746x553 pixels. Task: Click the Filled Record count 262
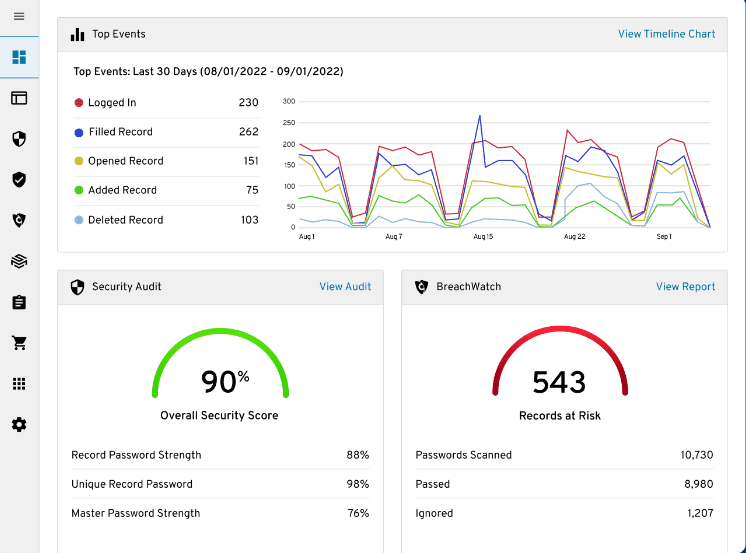pyautogui.click(x=249, y=131)
